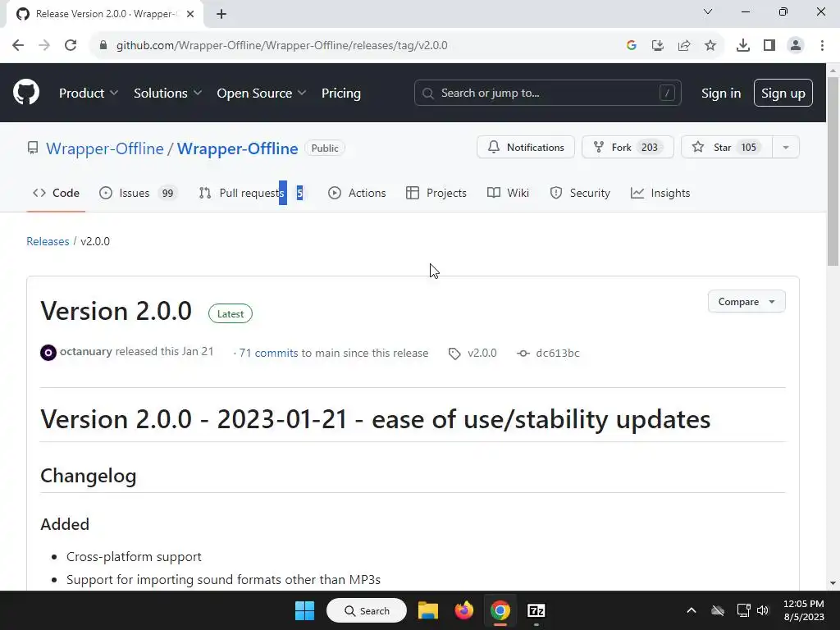Star the repository with Star 105 button
This screenshot has width=840, height=630.
coord(727,148)
